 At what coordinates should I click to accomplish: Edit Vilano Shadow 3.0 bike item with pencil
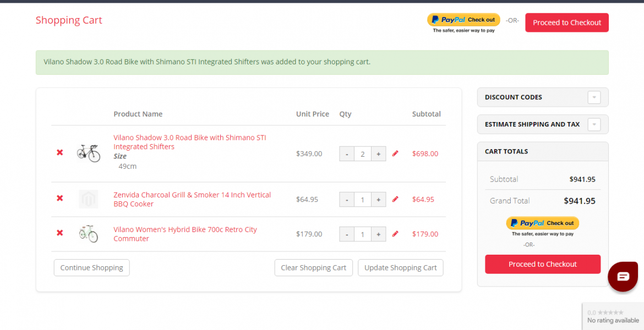[x=395, y=154]
